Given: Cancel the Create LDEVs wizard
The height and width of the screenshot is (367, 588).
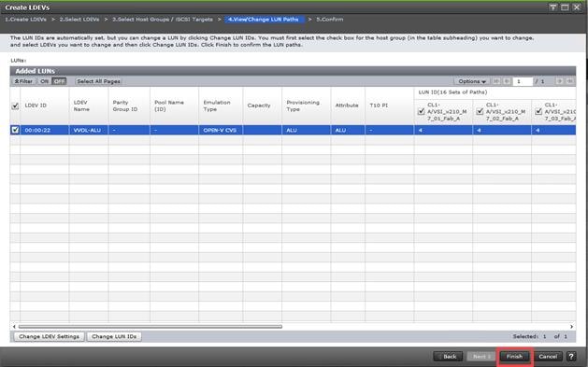Looking at the screenshot, I should (548, 357).
